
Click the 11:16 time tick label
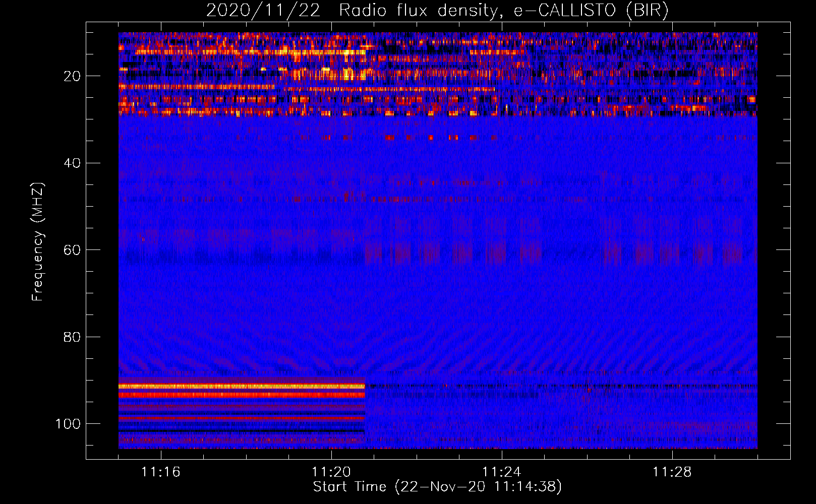[161, 472]
